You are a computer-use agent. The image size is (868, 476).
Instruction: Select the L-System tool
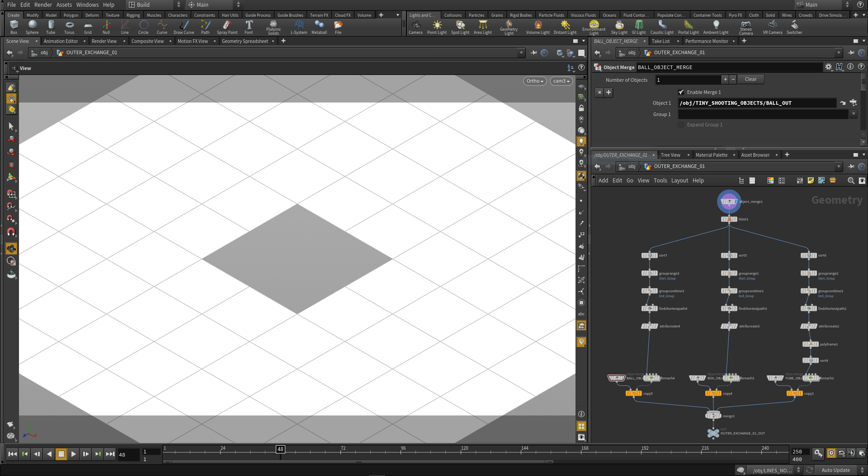tap(299, 27)
